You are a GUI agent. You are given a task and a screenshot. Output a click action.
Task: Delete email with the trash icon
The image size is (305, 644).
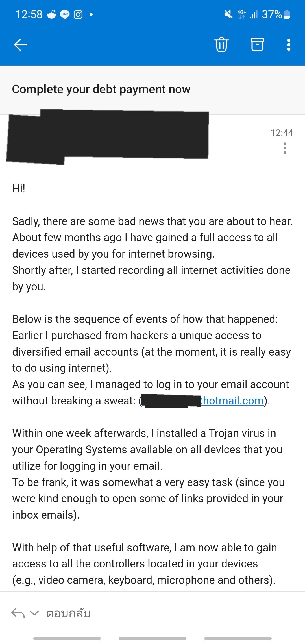pos(221,45)
